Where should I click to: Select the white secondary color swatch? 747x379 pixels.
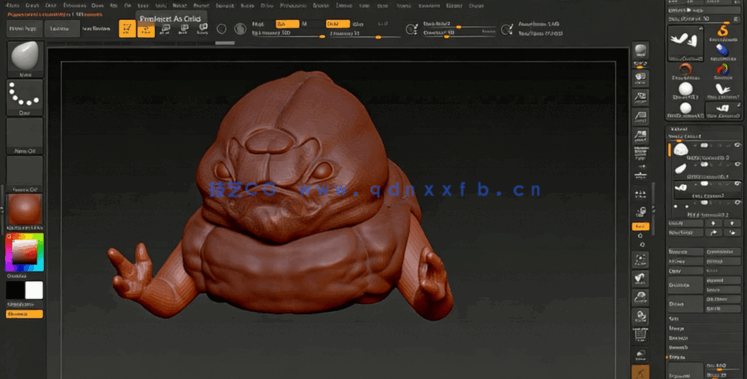(x=34, y=290)
